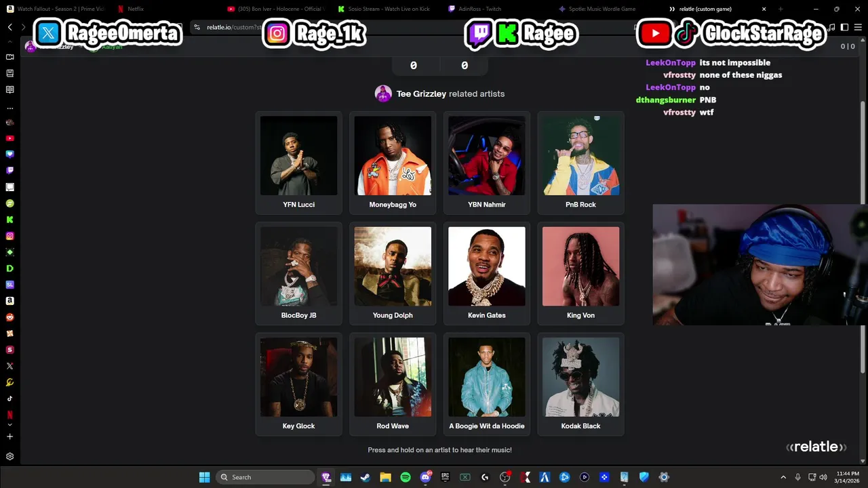Open Instagram from the browser sidebar
The image size is (868, 488).
pyautogui.click(x=9, y=236)
